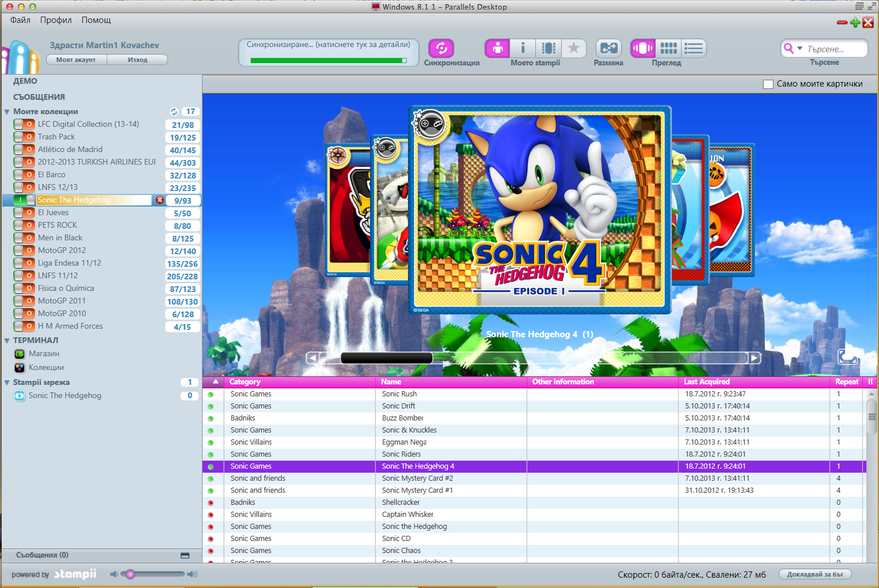Click the Изход logout button

click(x=138, y=60)
